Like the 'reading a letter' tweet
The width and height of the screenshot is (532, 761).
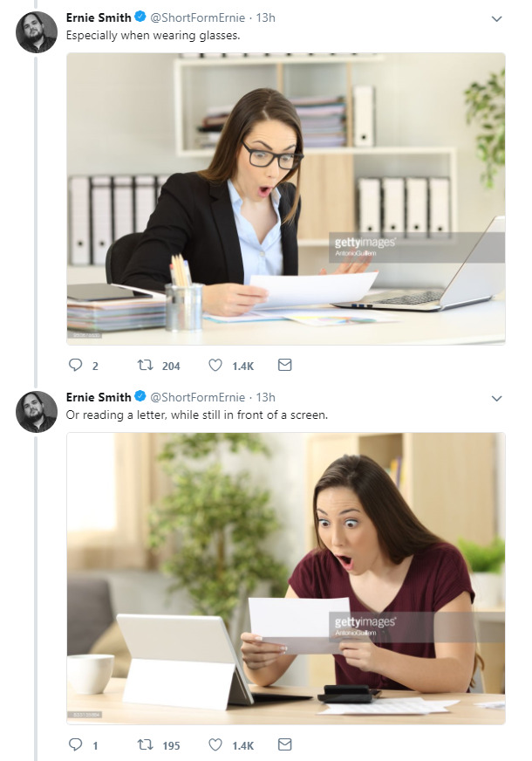pos(215,745)
